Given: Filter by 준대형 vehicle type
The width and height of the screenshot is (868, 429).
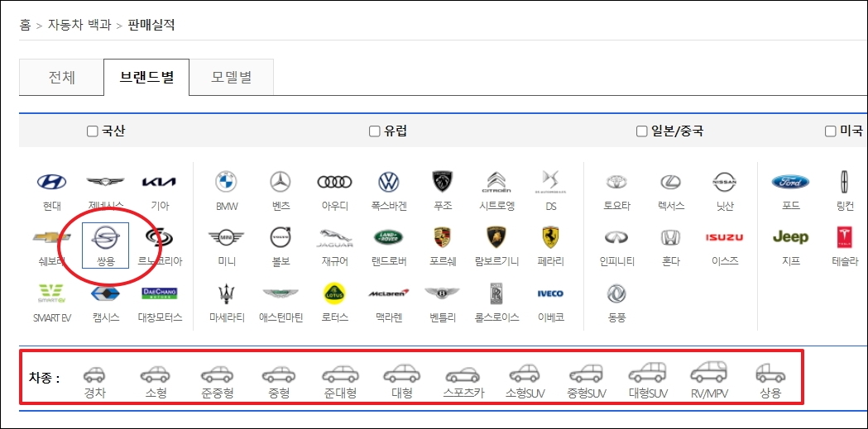Looking at the screenshot, I should click(x=340, y=382).
